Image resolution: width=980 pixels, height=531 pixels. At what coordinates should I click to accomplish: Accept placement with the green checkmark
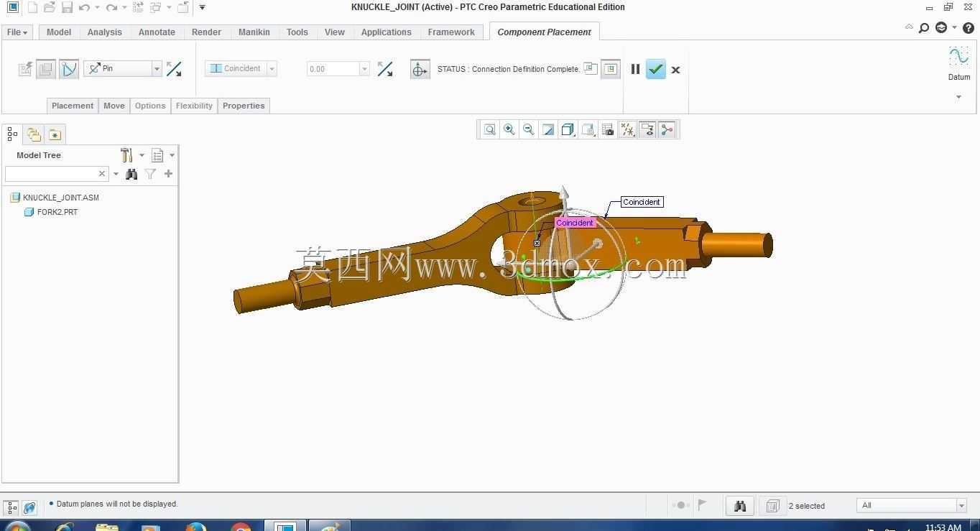click(x=655, y=69)
